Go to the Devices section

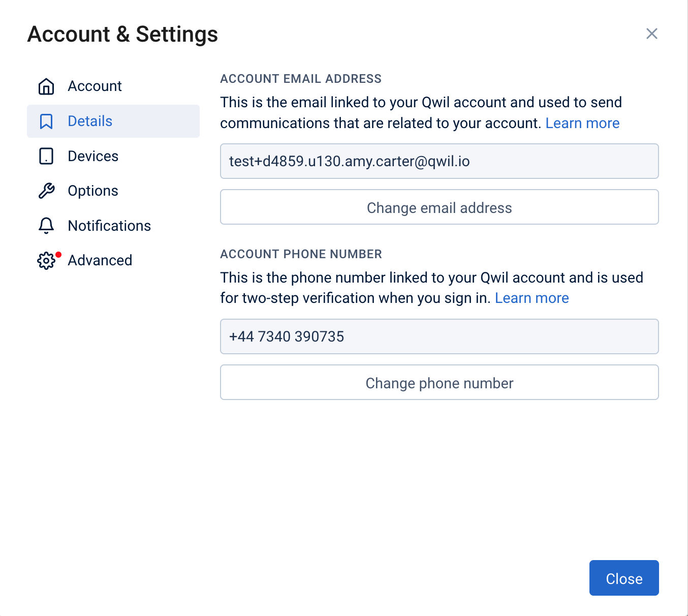[x=113, y=156]
